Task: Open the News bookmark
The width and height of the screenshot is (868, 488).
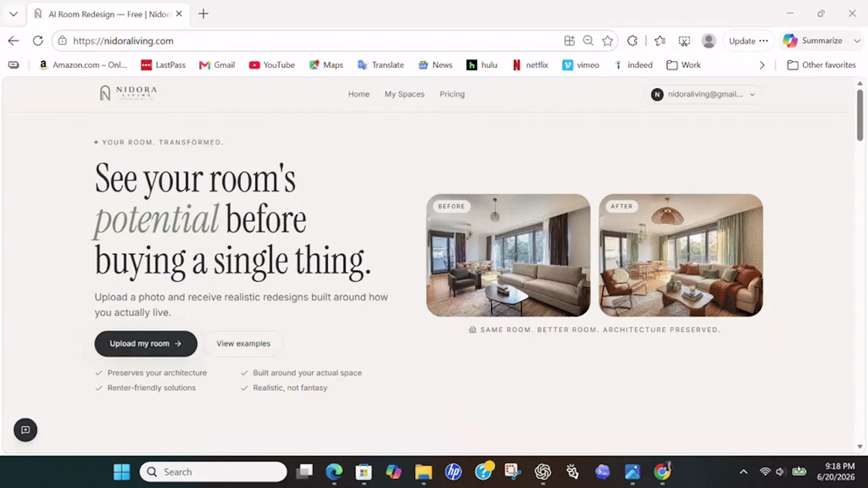Action: tap(436, 65)
